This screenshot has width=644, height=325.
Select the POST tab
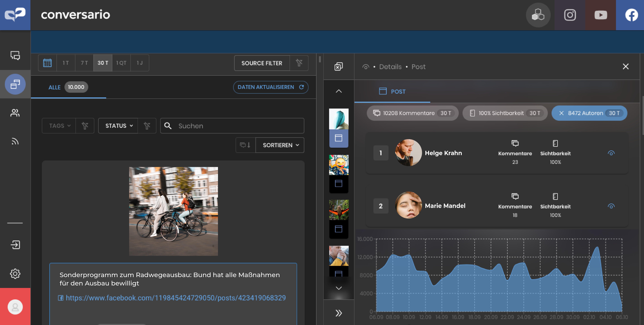pos(392,91)
